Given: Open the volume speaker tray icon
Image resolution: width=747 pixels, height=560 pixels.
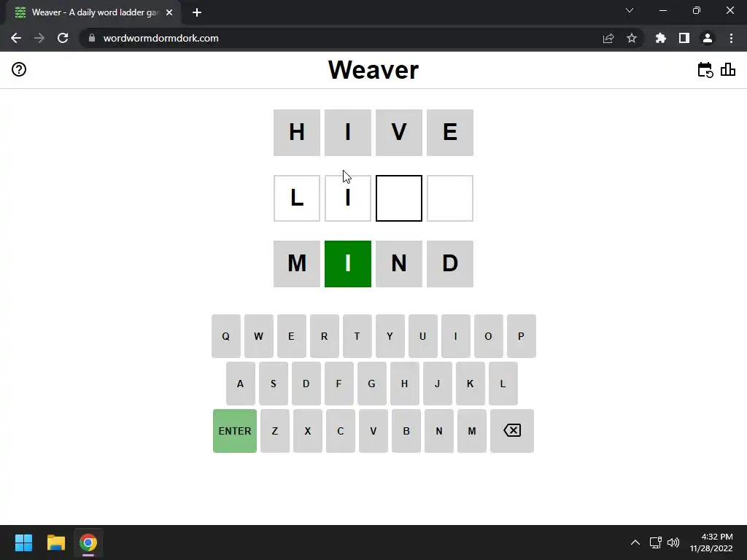Looking at the screenshot, I should [x=673, y=542].
